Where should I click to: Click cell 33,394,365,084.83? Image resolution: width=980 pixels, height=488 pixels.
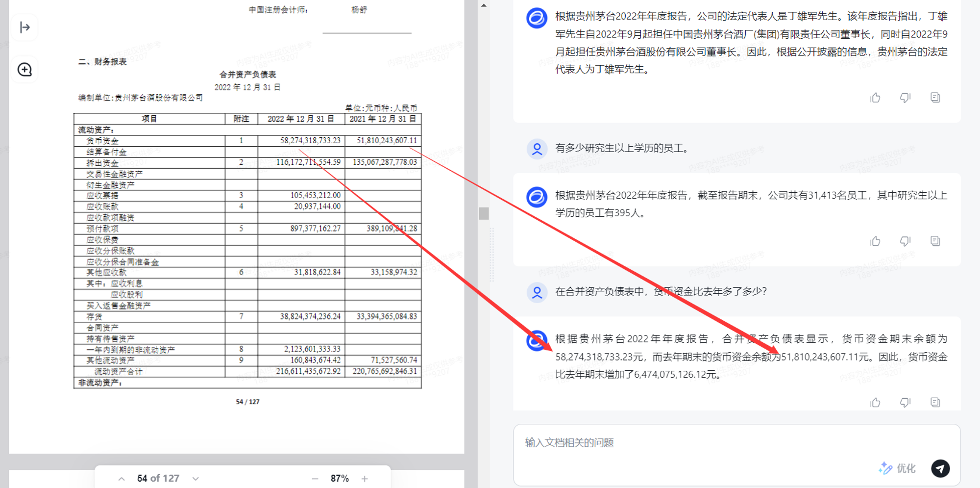point(387,317)
